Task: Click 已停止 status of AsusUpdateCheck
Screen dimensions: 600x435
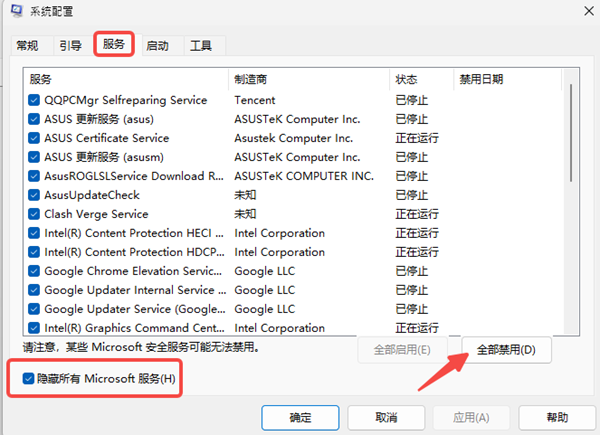Action: coord(411,195)
